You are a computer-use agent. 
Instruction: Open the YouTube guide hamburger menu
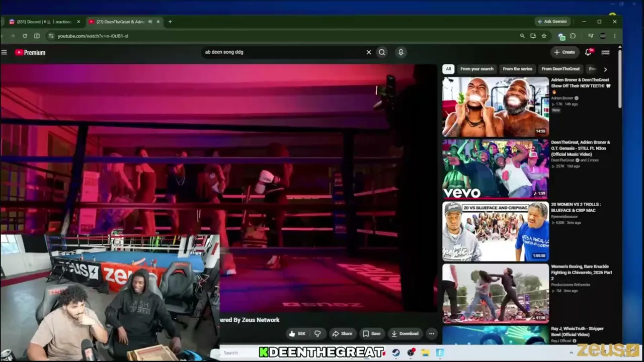4,52
